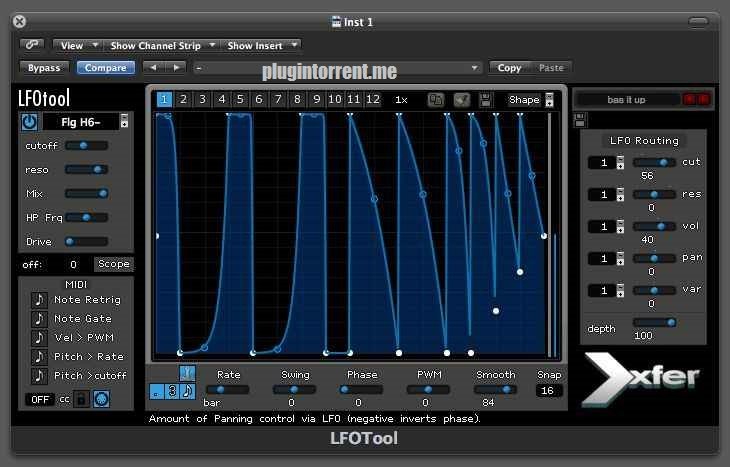730x467 pixels.
Task: Select graph tab 10
Action: point(335,99)
